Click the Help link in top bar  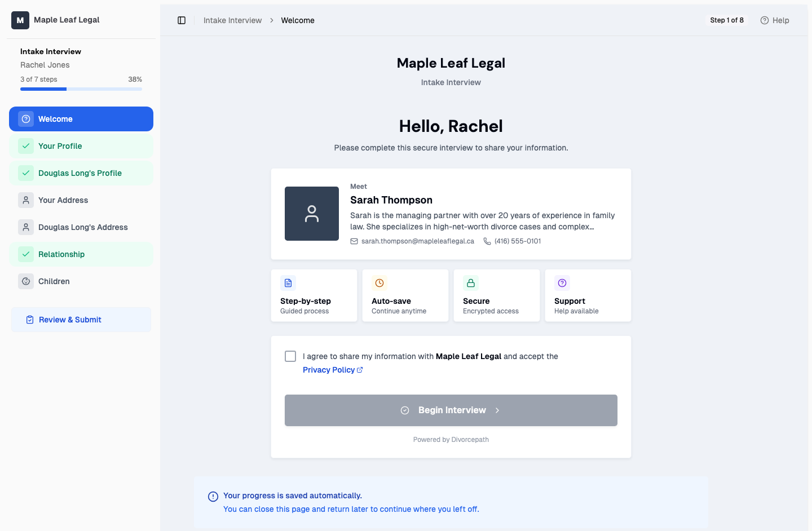(775, 20)
